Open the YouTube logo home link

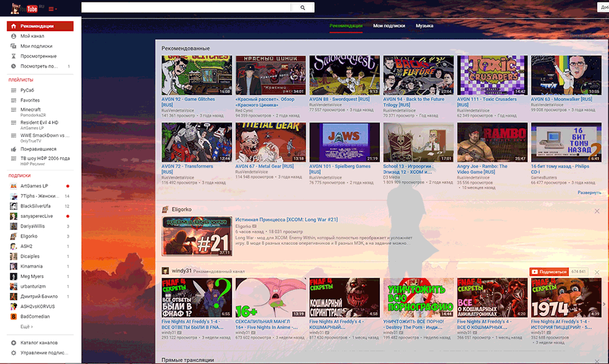24,8
